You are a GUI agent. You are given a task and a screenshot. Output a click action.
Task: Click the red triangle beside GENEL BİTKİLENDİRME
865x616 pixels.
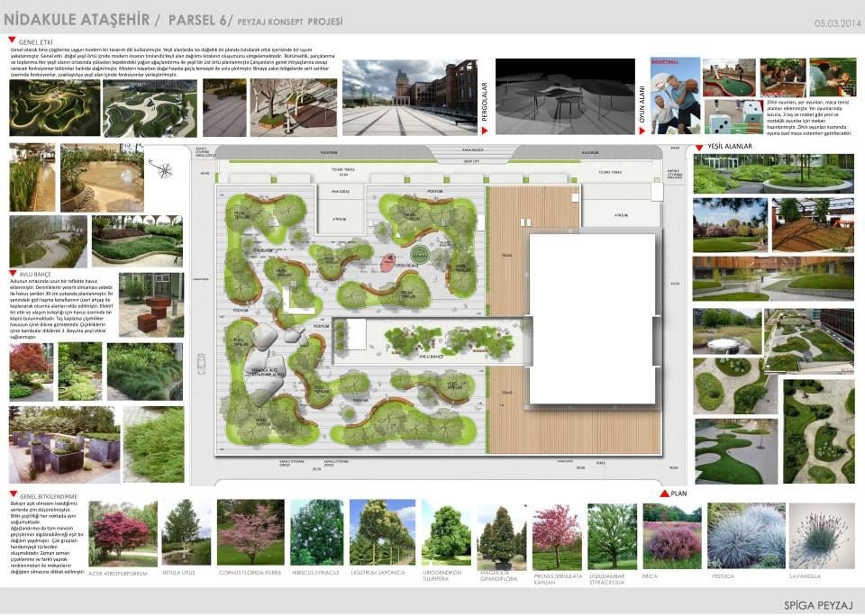click(12, 494)
